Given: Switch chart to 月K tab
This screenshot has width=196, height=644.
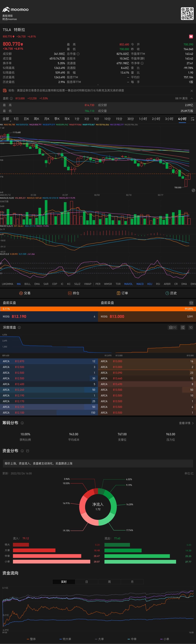Looking at the screenshot, I should (47, 119).
